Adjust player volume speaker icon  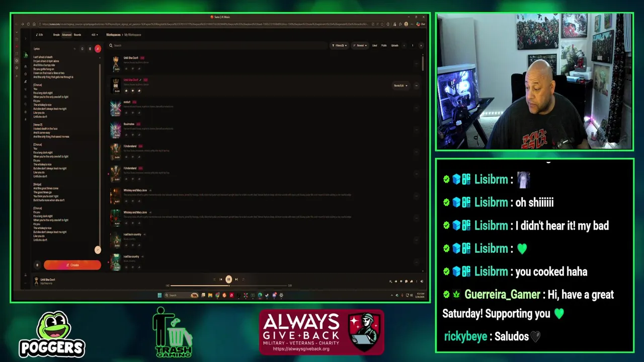(422, 282)
